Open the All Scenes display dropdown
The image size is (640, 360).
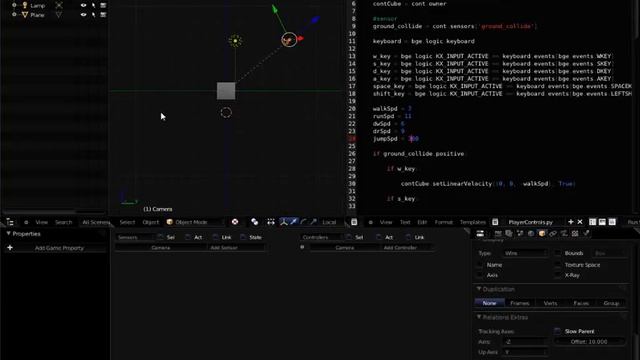pyautogui.click(x=96, y=222)
